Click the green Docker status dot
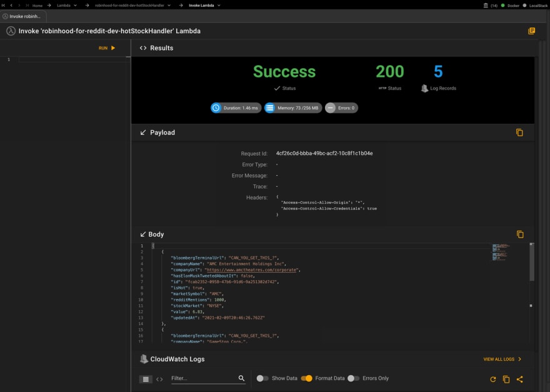The image size is (550, 392). [502, 5]
